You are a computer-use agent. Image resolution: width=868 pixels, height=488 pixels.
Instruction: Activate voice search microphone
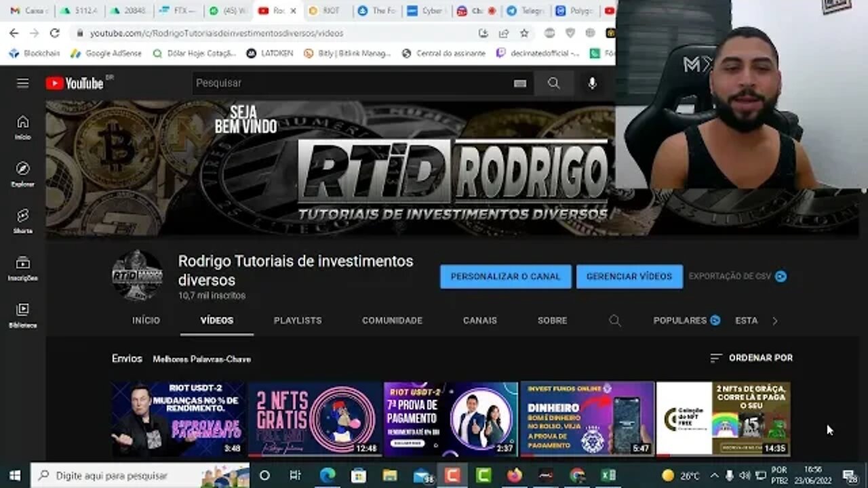point(593,83)
